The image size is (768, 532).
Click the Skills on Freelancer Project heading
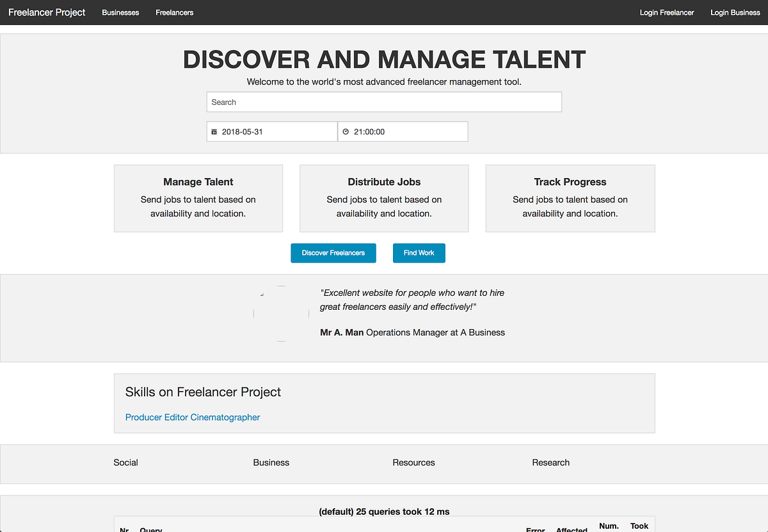pos(204,392)
